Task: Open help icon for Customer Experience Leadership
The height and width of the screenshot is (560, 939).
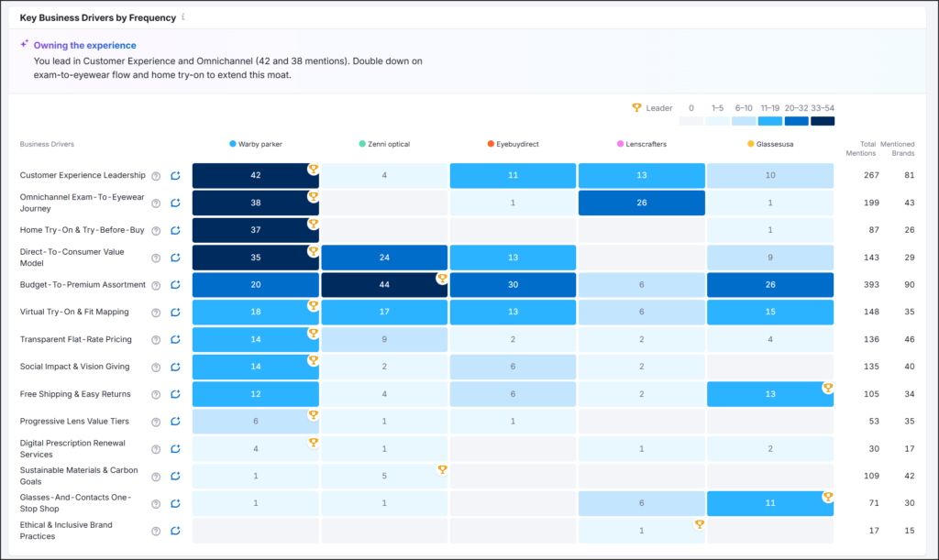Action: pyautogui.click(x=156, y=176)
